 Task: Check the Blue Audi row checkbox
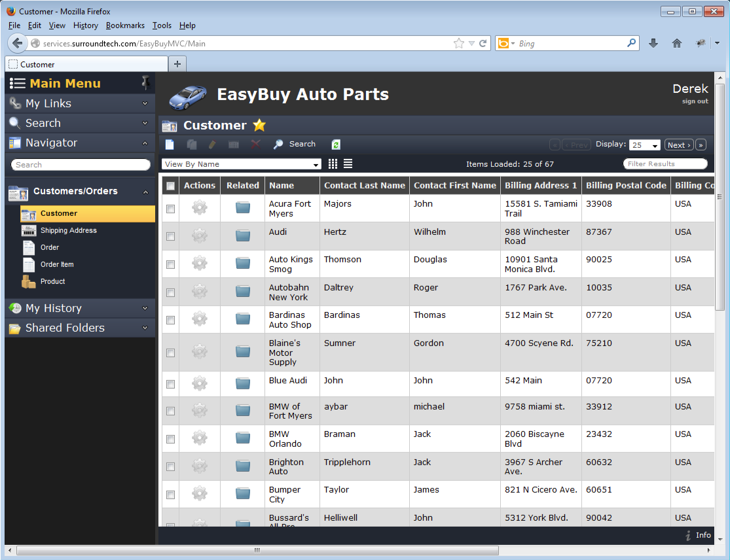coord(170,384)
